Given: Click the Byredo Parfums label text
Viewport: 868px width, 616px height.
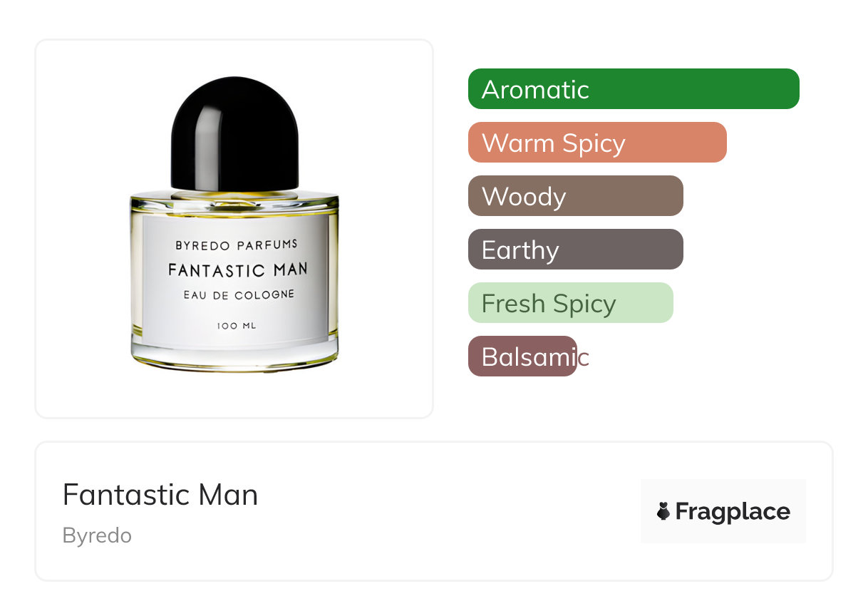Looking at the screenshot, I should (x=237, y=245).
